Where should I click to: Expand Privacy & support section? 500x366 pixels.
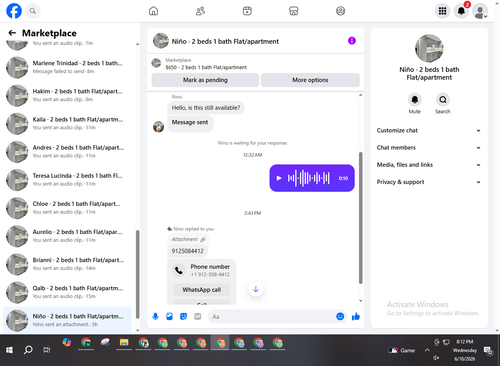click(x=429, y=182)
